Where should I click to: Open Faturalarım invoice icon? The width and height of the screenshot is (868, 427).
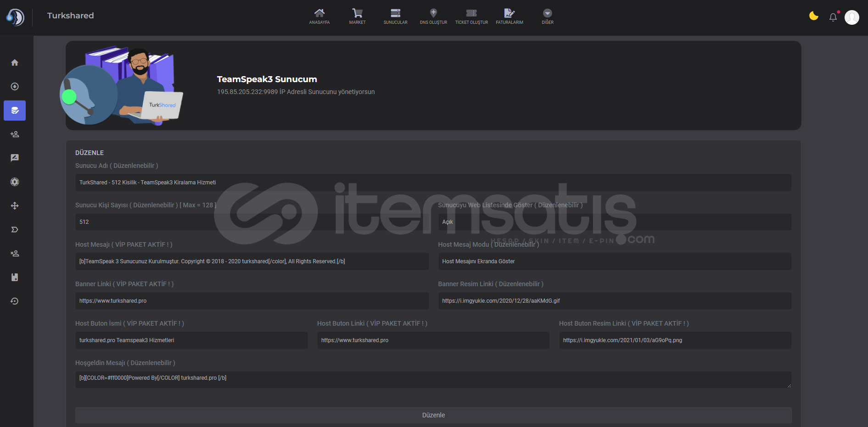coord(510,13)
